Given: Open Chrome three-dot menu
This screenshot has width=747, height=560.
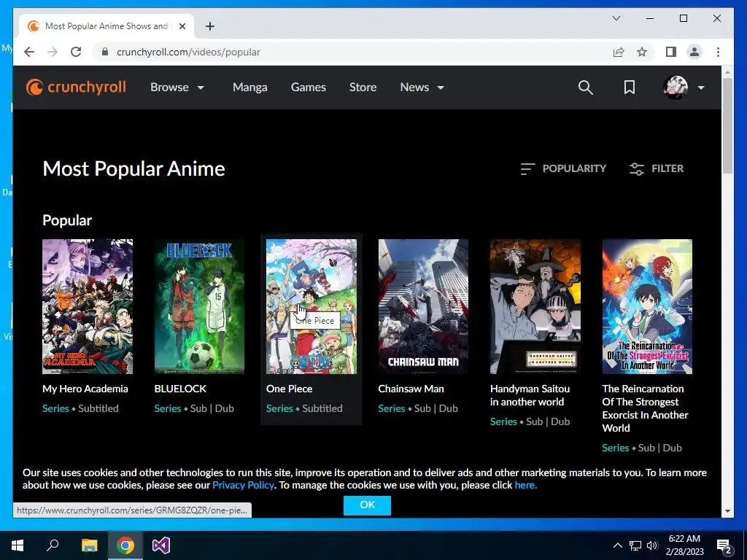Looking at the screenshot, I should point(718,52).
